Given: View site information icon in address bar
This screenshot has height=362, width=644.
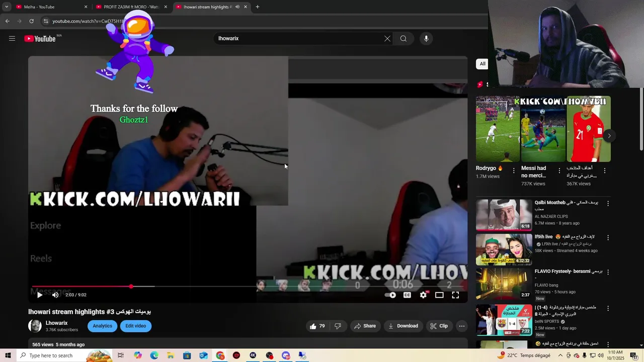Looking at the screenshot, I should pyautogui.click(x=46, y=21).
